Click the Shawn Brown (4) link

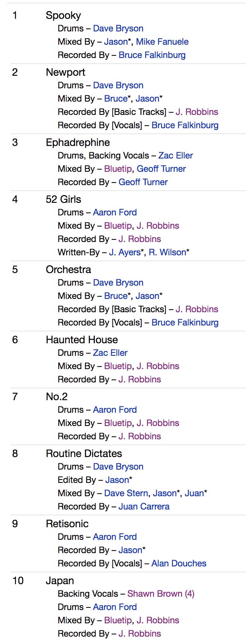click(161, 594)
